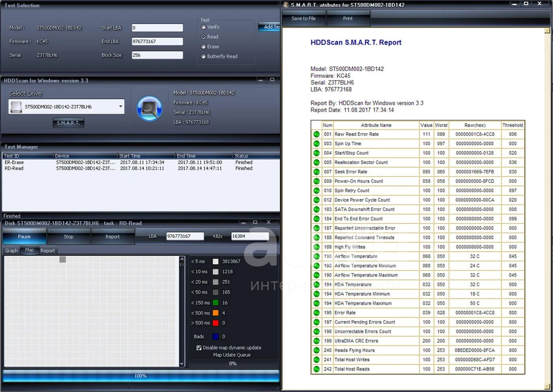Select the ER-Erase row in Test Manager
This screenshot has width=553, height=392.
tap(141, 162)
